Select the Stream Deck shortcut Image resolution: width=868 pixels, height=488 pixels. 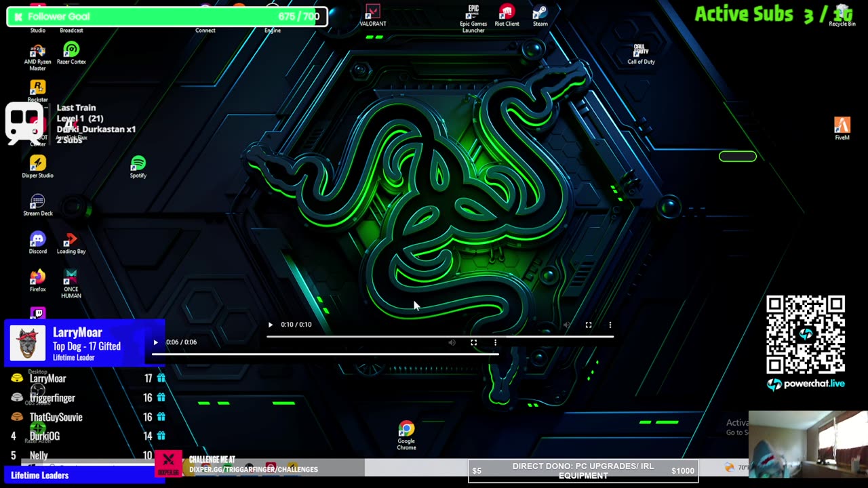click(x=38, y=205)
